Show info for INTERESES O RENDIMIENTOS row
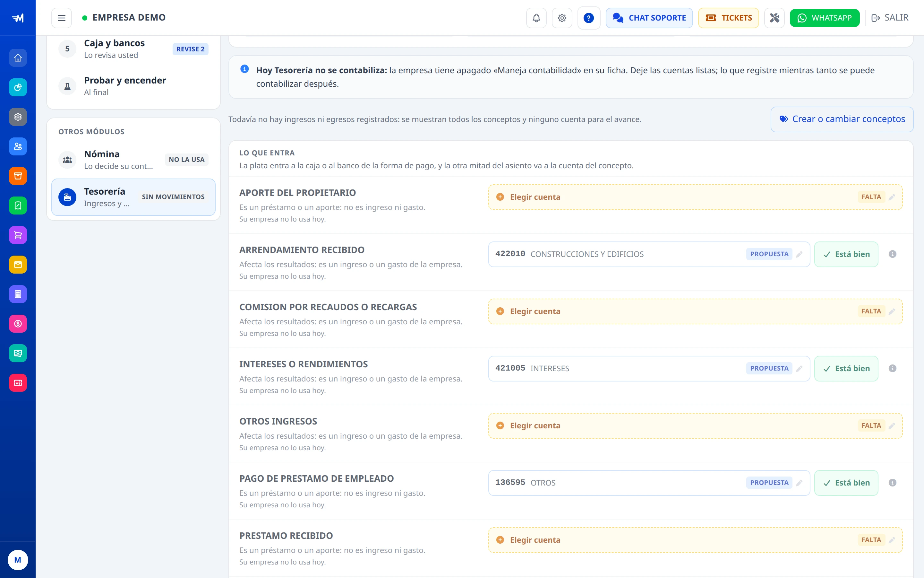Viewport: 924px width, 578px height. 892,369
